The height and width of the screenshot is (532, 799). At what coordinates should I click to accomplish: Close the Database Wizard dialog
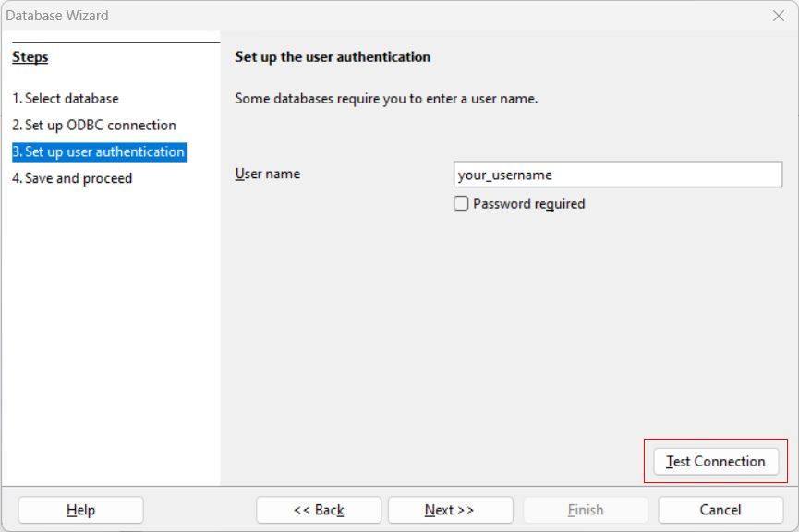[x=778, y=16]
